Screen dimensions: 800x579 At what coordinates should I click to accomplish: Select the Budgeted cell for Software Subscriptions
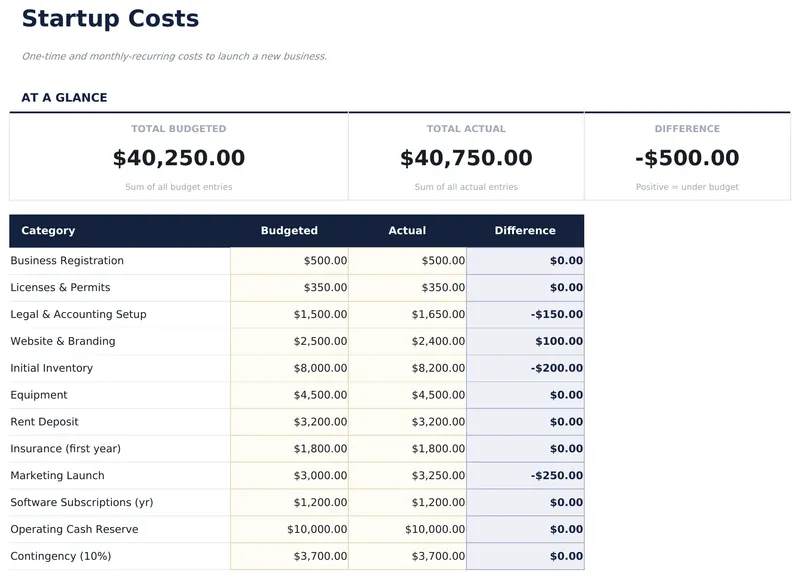coord(290,503)
